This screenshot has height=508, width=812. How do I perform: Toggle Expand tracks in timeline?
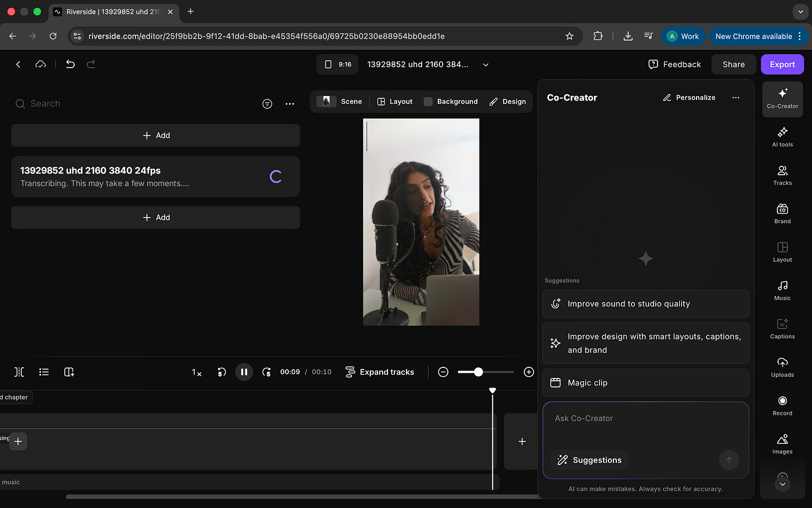pos(380,372)
